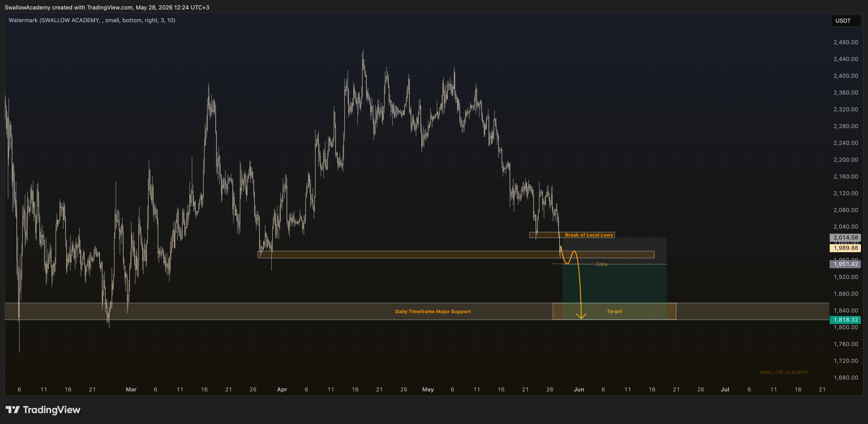Click the USDT currency button
Screen dimensions: 868x424
pyautogui.click(x=846, y=21)
